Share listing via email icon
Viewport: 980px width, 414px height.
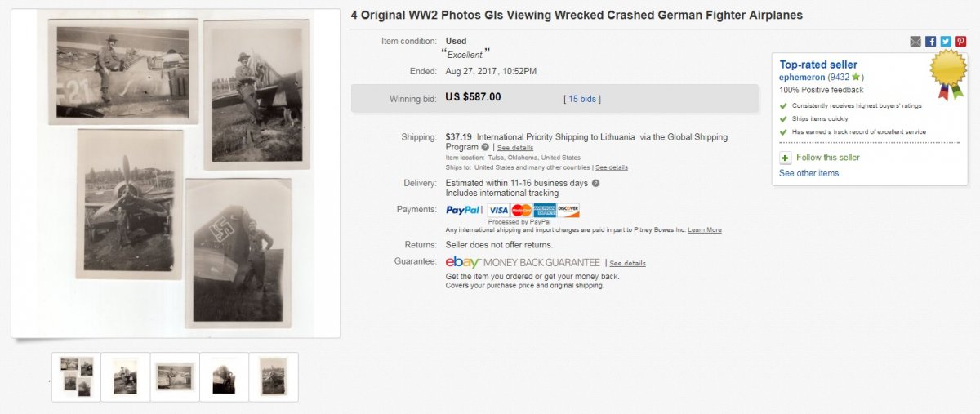click(915, 42)
